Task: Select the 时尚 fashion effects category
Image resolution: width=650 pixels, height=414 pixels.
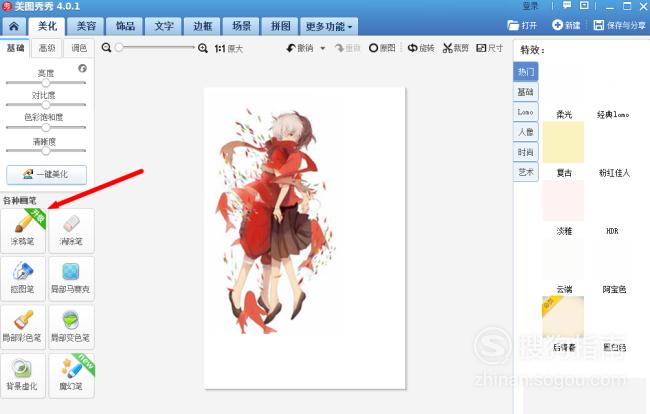Action: [x=526, y=152]
